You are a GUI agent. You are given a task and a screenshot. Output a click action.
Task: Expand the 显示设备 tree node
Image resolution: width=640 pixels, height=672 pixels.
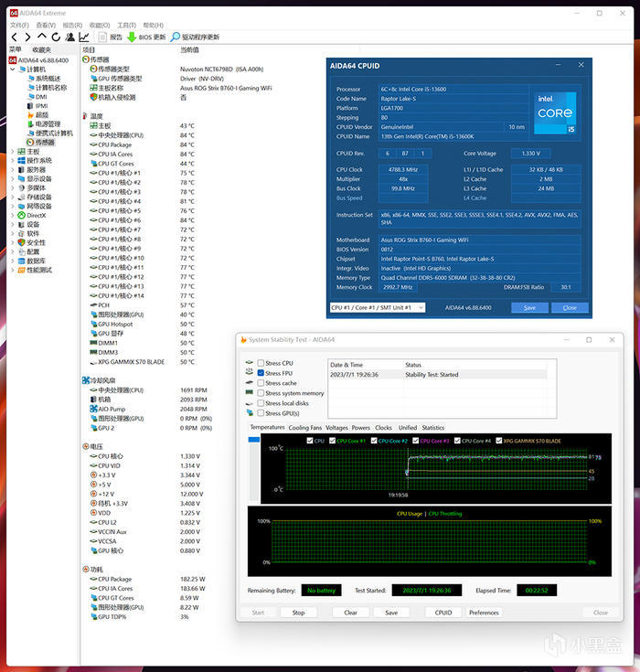(x=13, y=178)
